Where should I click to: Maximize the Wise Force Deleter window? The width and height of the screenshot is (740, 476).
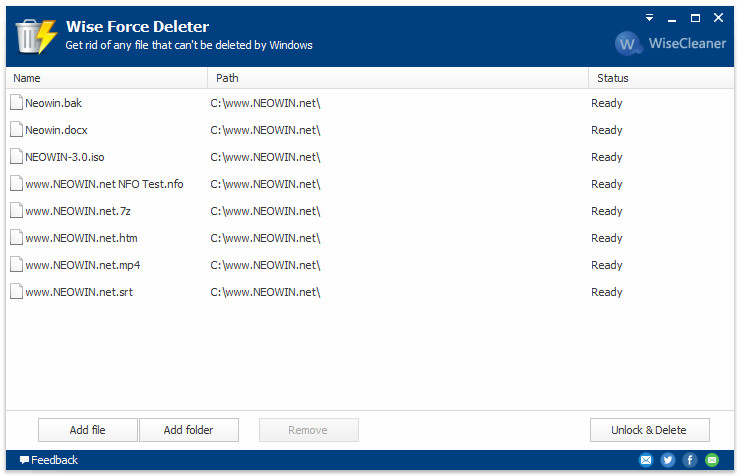[695, 18]
